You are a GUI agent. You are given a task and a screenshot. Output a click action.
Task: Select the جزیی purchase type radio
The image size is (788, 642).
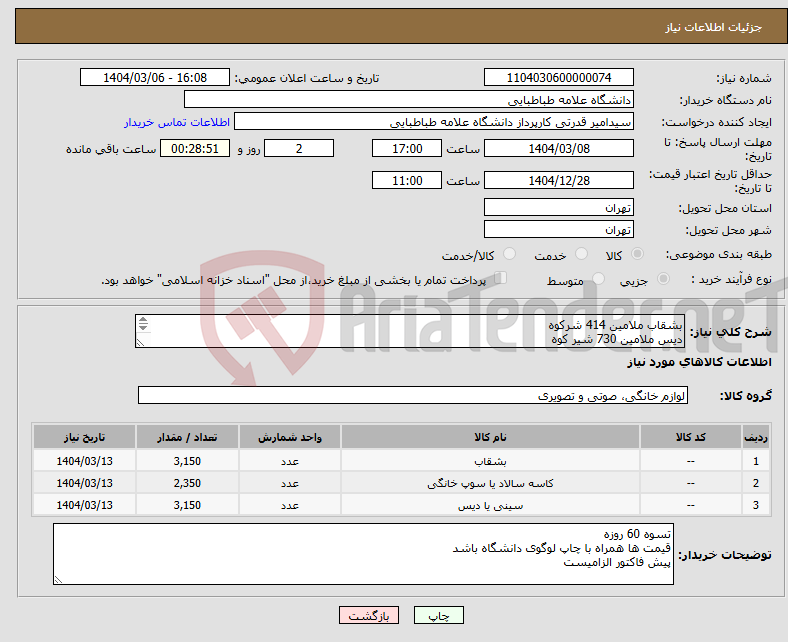tap(663, 279)
